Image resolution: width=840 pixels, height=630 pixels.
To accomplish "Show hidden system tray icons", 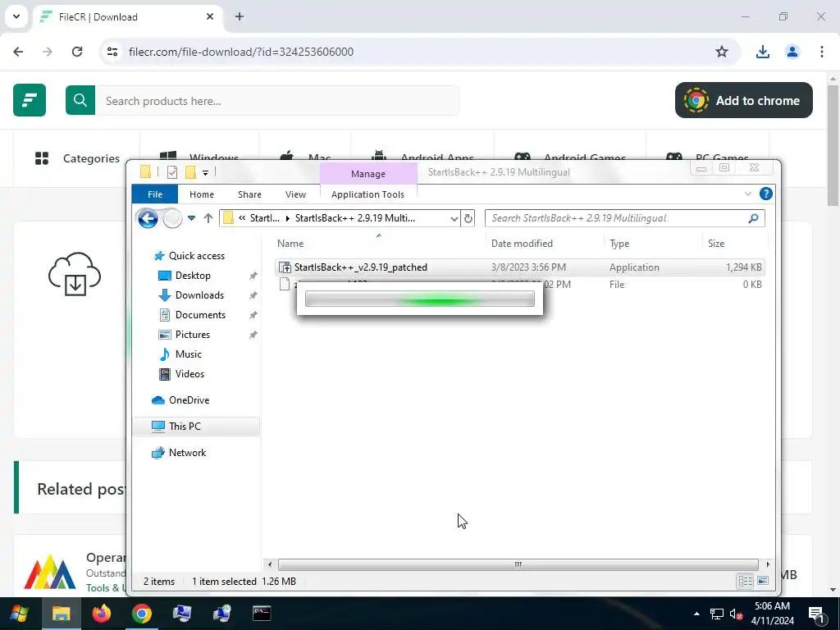I will [x=696, y=614].
